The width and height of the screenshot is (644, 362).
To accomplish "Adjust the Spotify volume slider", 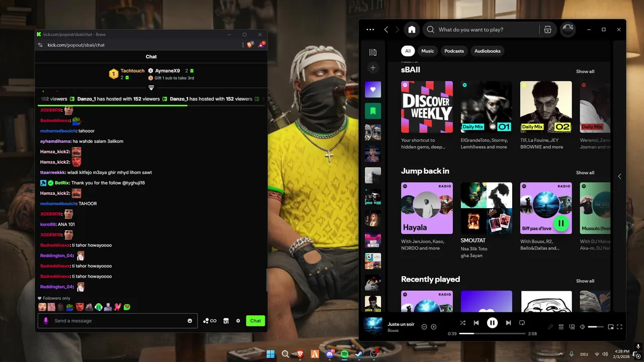I will 596,327.
